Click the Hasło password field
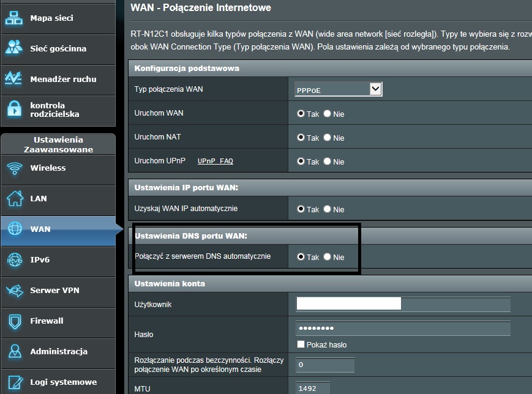This screenshot has height=394, width=532. pyautogui.click(x=403, y=328)
